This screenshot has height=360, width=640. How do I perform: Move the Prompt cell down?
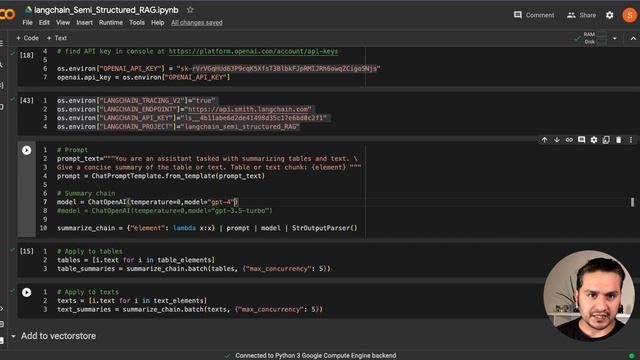(557, 140)
